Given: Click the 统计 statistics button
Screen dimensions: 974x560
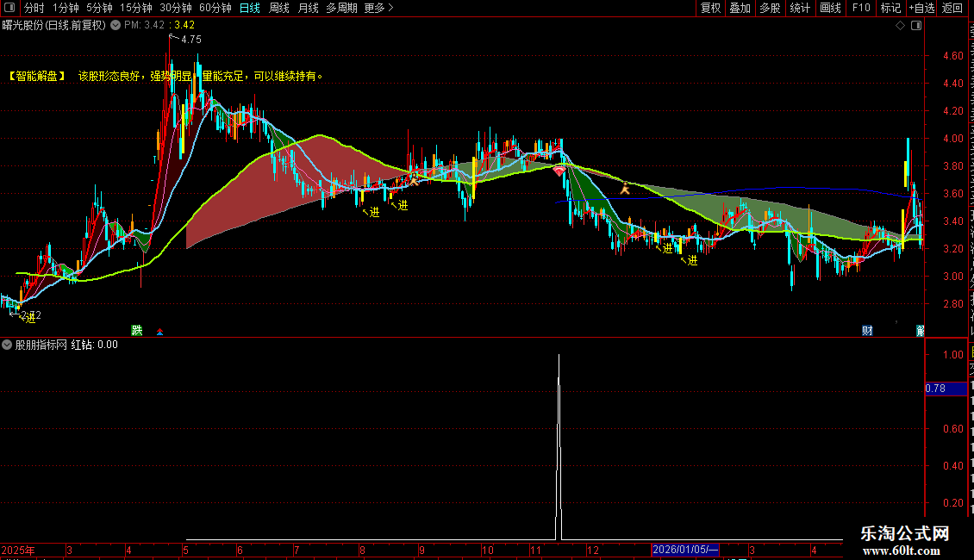Looking at the screenshot, I should click(799, 8).
